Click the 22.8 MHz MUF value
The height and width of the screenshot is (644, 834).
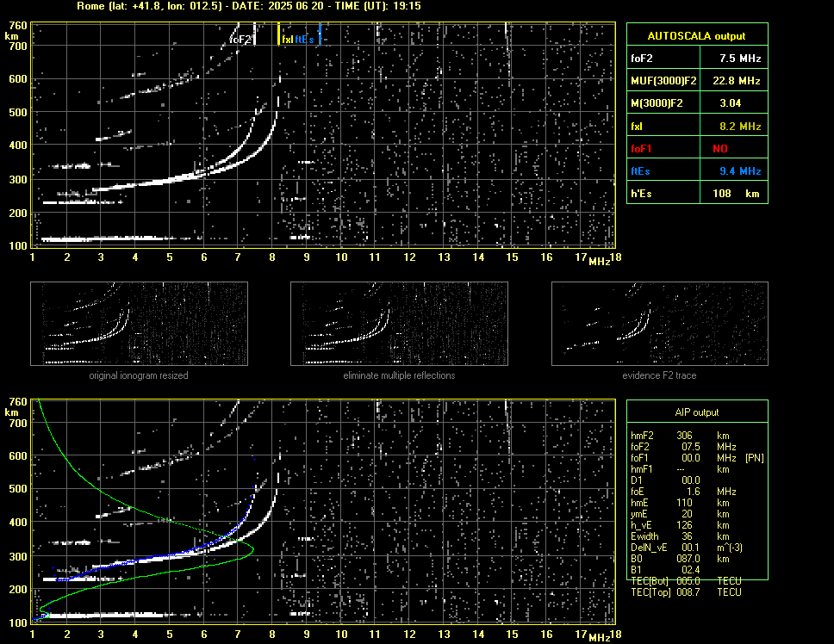click(736, 81)
